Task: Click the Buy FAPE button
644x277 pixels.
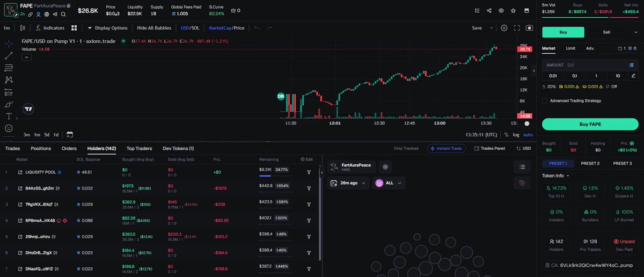Action: (590, 124)
